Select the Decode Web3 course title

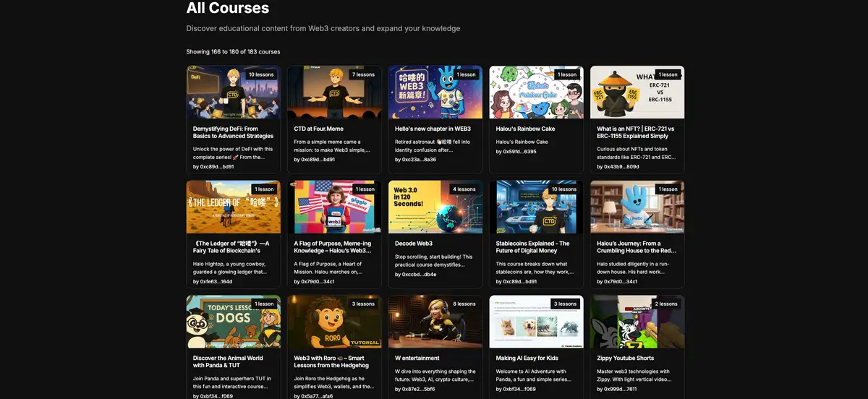click(x=414, y=243)
